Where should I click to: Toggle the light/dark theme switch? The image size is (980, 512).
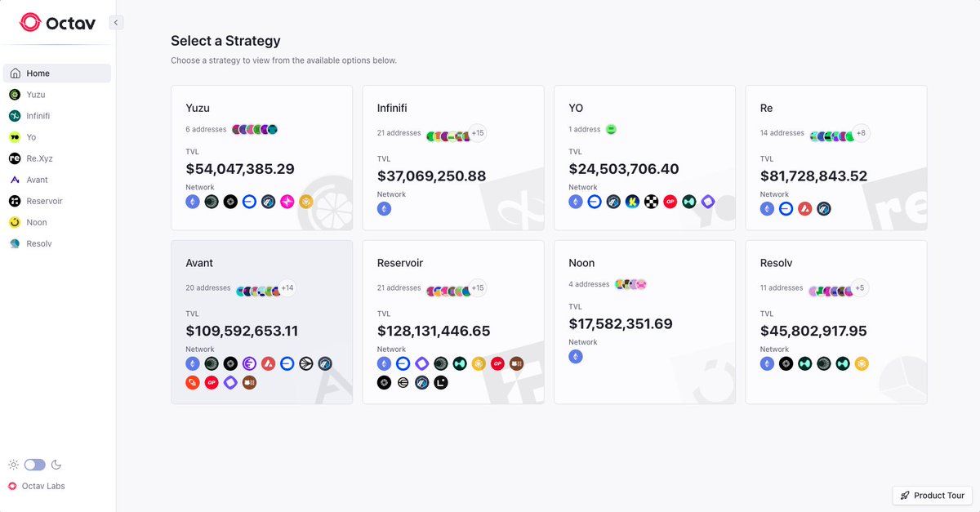(34, 465)
